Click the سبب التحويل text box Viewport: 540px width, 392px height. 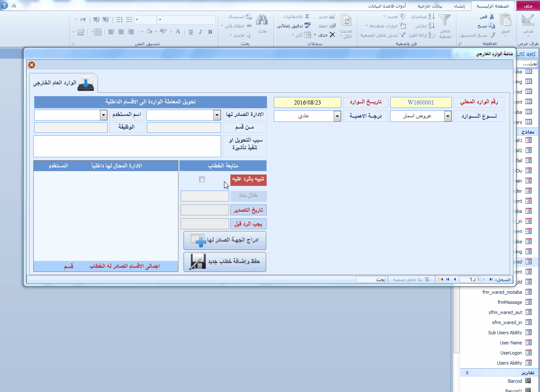(x=127, y=146)
